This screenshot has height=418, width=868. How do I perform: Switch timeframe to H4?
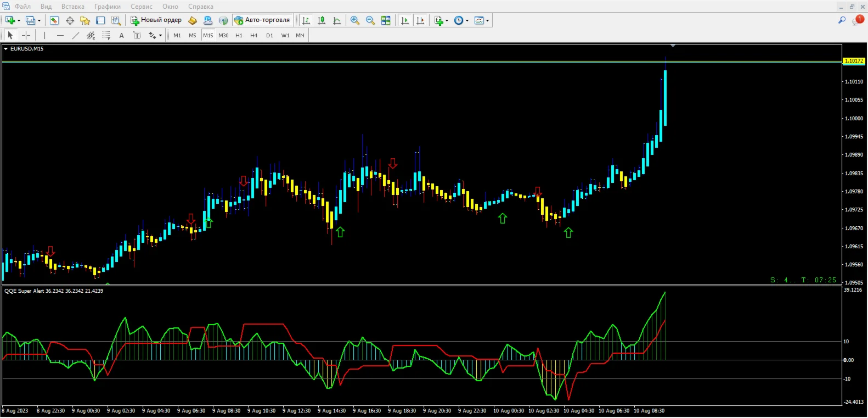[253, 35]
